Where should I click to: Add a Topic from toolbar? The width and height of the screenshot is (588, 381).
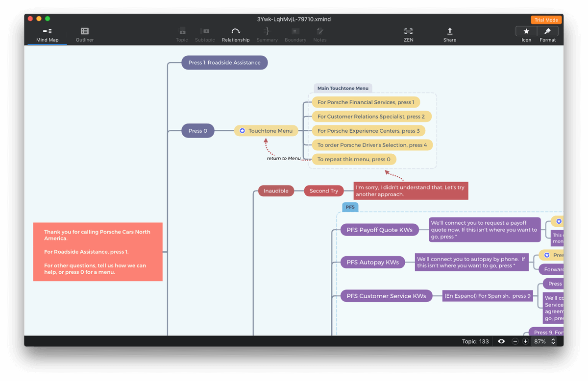point(182,35)
